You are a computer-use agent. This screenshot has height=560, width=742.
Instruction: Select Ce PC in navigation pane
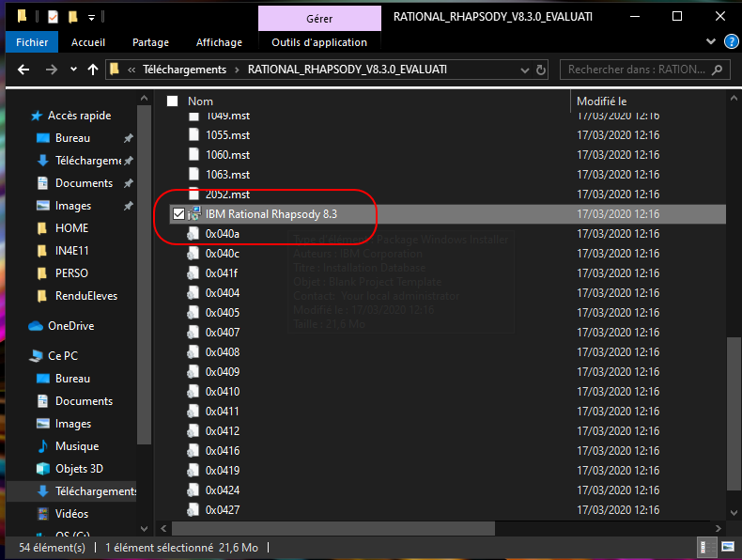coord(63,355)
